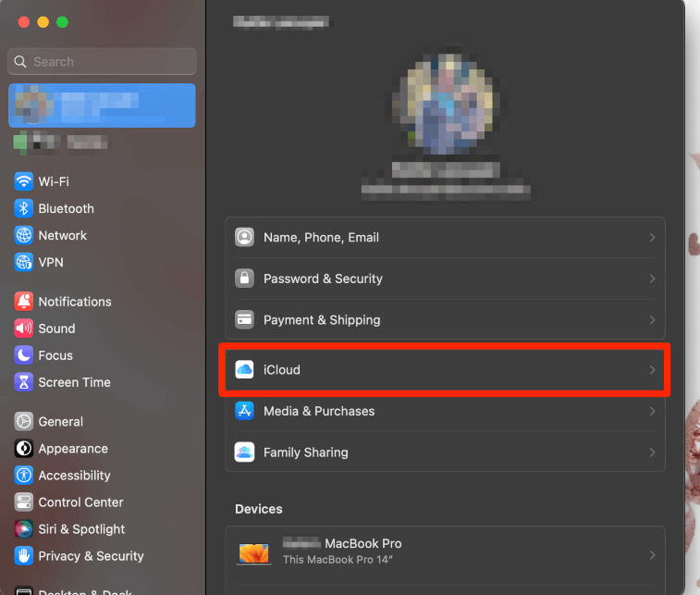Open Focus moon icon in sidebar

23,355
